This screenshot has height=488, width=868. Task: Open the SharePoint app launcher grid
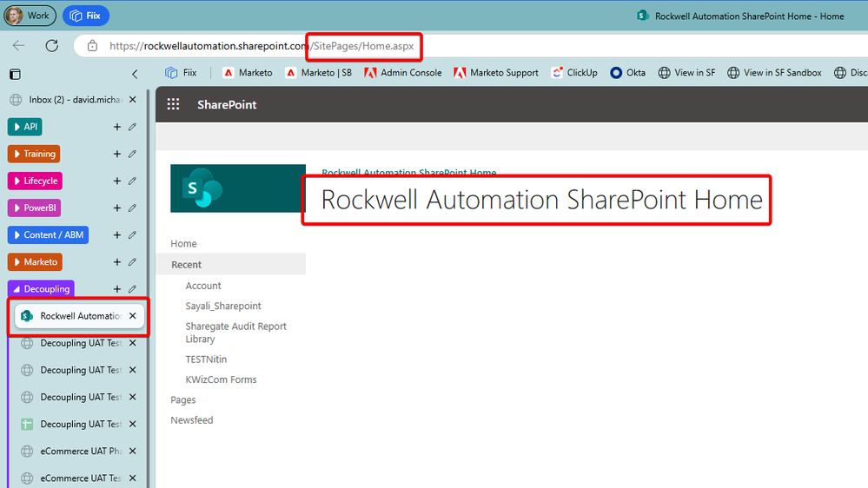173,104
